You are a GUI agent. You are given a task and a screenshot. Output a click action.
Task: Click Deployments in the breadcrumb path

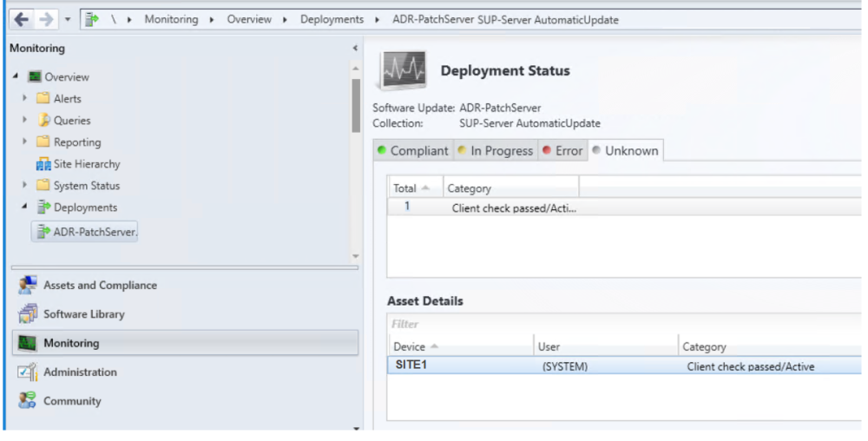332,19
